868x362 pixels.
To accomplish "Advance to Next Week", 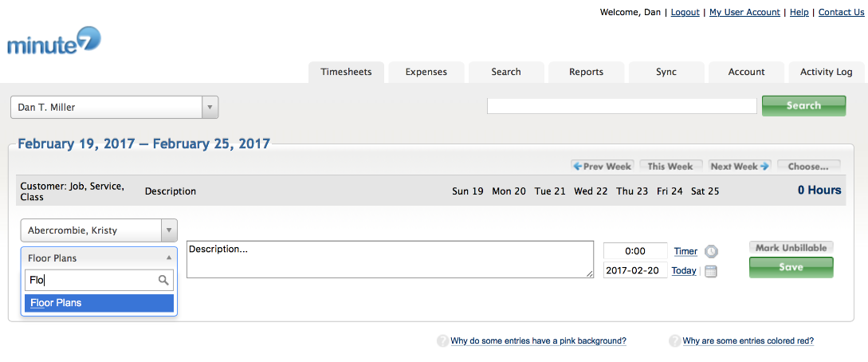I will coord(740,166).
